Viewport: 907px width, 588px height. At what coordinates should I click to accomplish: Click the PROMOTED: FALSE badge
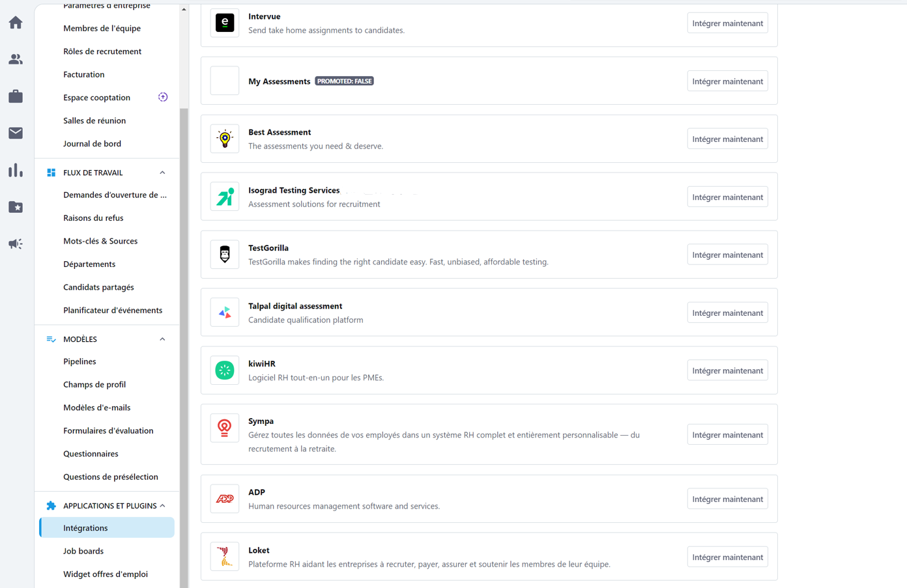click(x=344, y=81)
